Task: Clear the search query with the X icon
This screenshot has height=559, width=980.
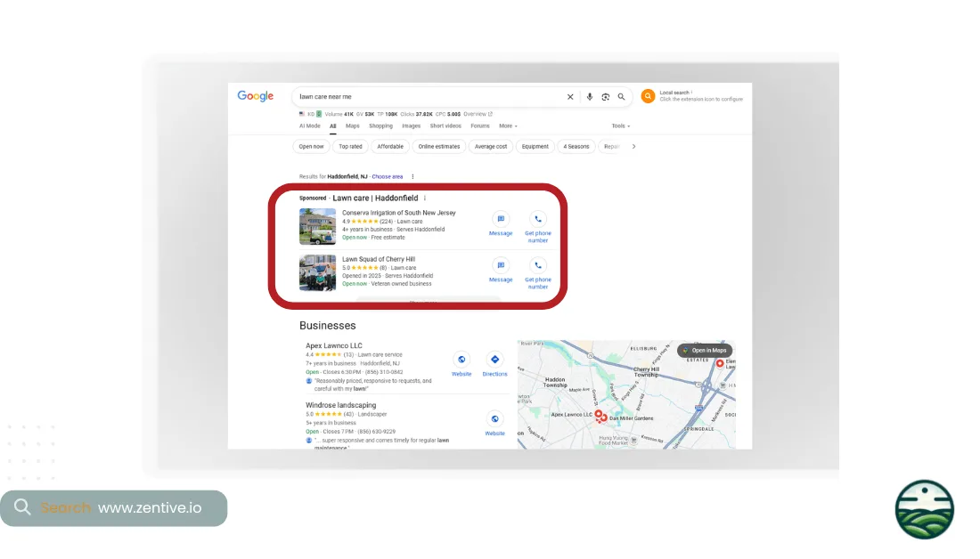Action: pyautogui.click(x=571, y=97)
